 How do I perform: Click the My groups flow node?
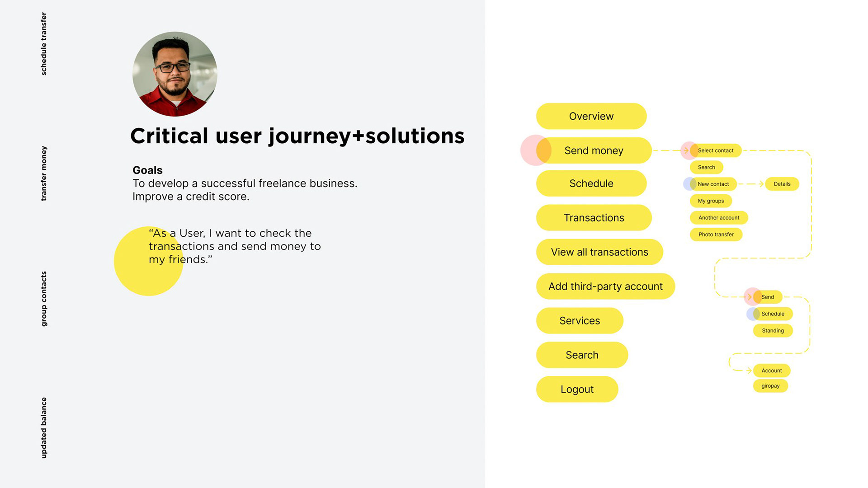tap(711, 201)
